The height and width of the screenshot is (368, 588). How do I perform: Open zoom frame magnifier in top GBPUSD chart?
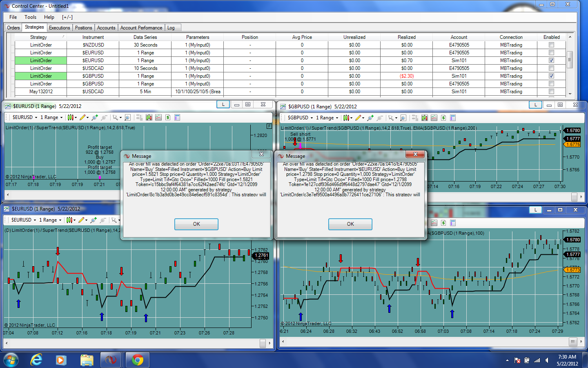click(x=403, y=118)
